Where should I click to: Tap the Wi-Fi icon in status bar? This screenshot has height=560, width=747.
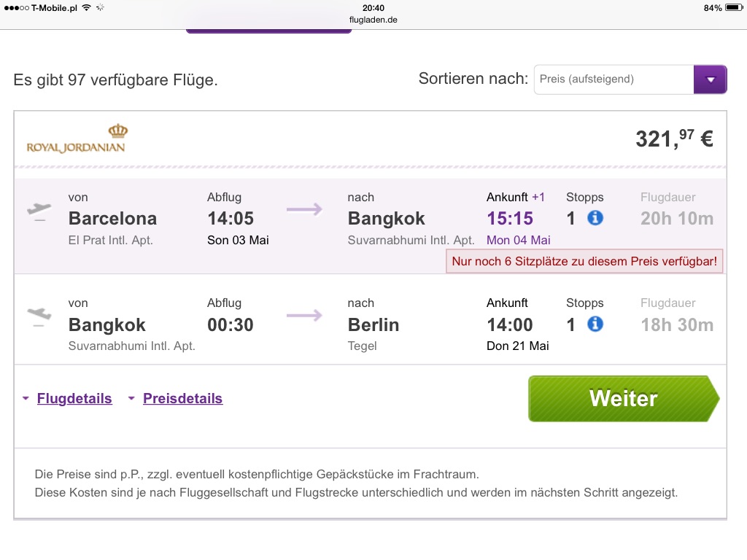86,7
